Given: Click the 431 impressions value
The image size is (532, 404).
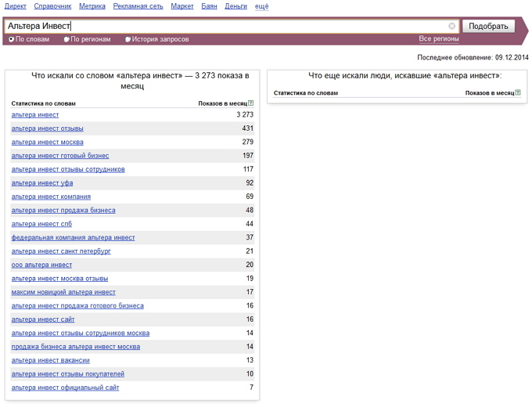Looking at the screenshot, I should [248, 128].
